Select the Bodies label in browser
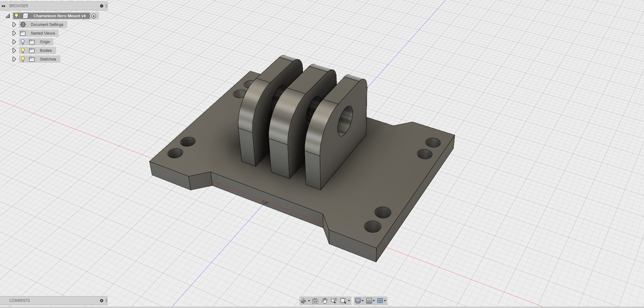The image size is (644, 308). (46, 50)
